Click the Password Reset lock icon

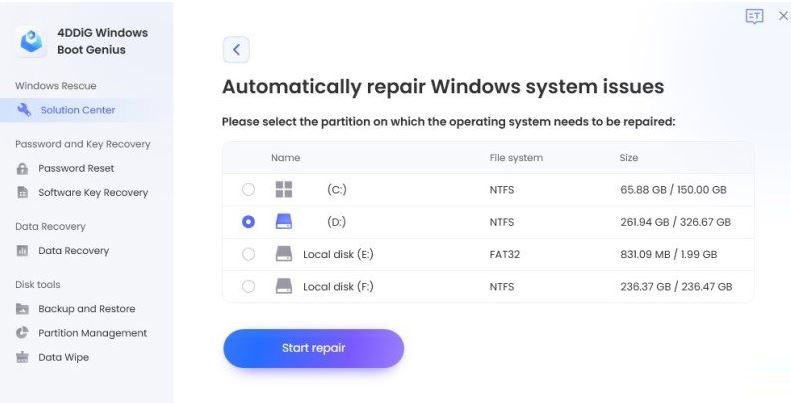click(22, 168)
